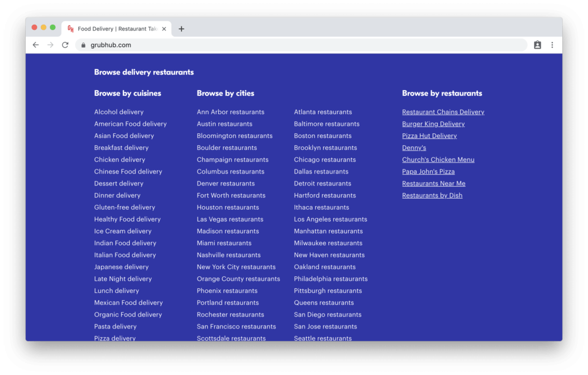
Task: Click Breakfast delivery
Action: coord(121,148)
